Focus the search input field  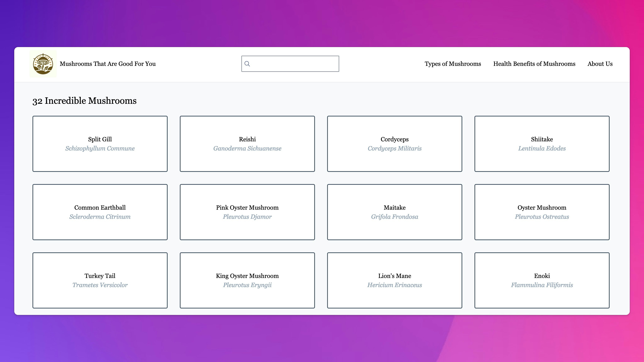[x=294, y=64]
